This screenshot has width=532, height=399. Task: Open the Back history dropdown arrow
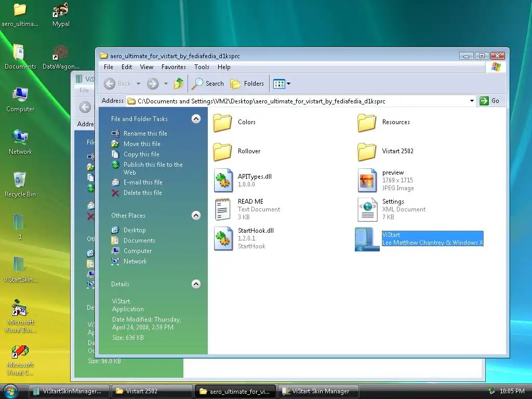(x=138, y=84)
